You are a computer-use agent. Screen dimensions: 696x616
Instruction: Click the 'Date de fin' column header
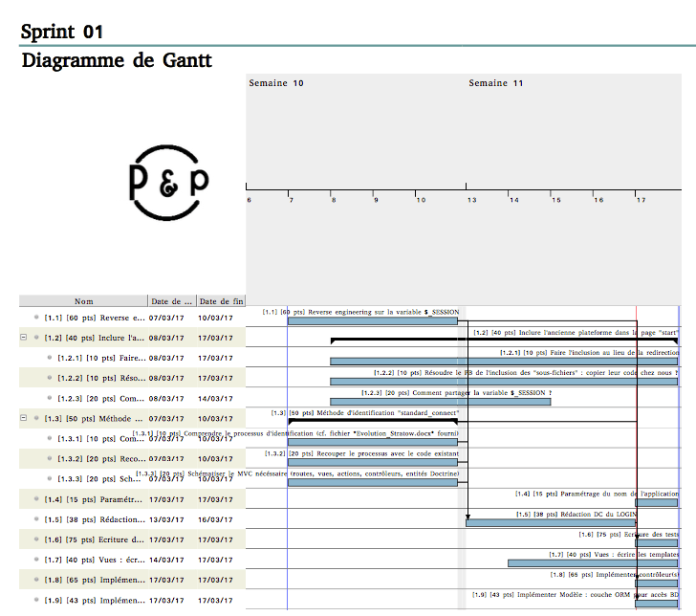(x=221, y=301)
